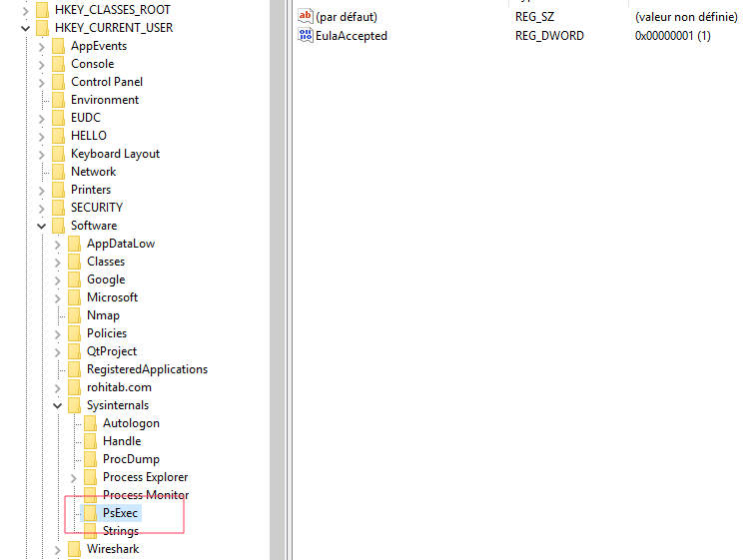Image resolution: width=753 pixels, height=560 pixels.
Task: Click the Sysinternals folder icon
Action: pyautogui.click(x=75, y=405)
